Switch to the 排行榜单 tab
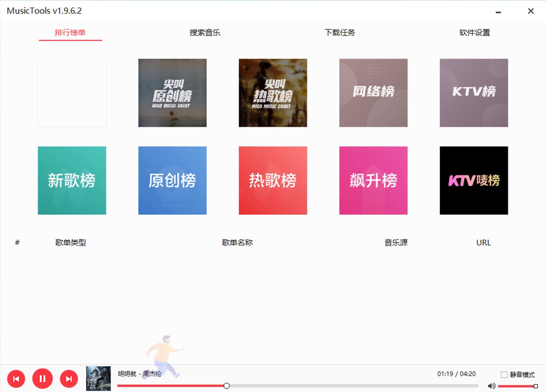Screen dimensions: 546x392 [70, 33]
